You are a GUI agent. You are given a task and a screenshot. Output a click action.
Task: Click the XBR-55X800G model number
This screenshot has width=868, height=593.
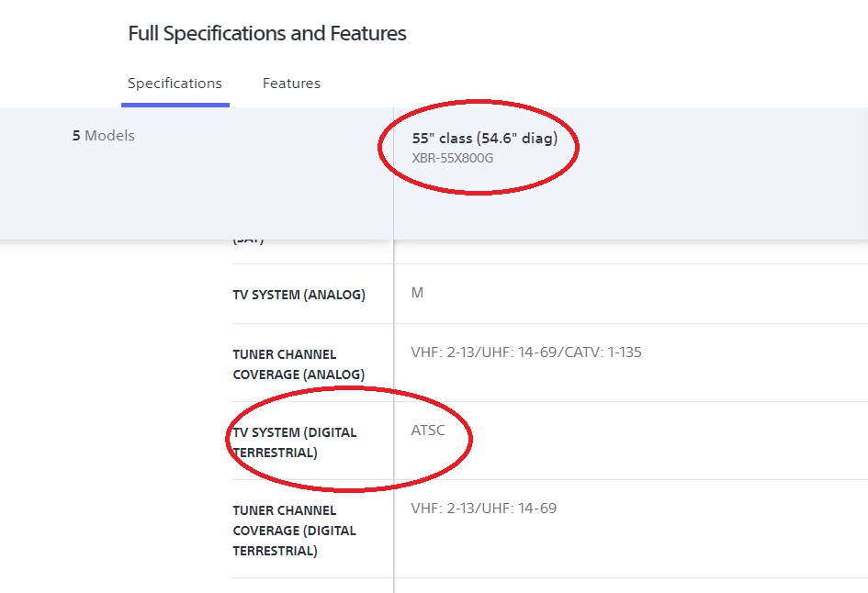454,158
